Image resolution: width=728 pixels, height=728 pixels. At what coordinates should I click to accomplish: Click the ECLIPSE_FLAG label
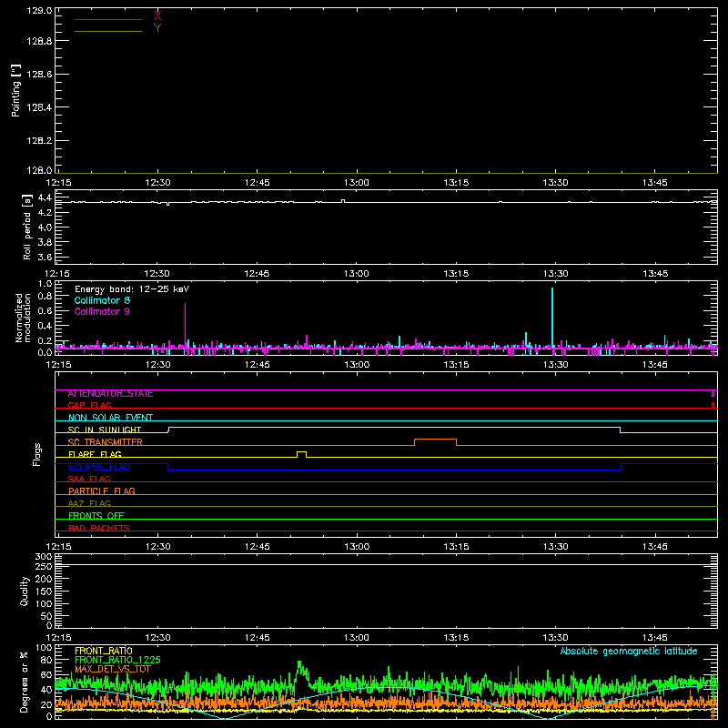click(x=99, y=467)
